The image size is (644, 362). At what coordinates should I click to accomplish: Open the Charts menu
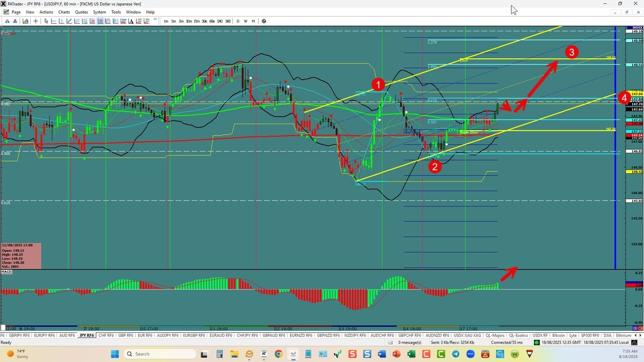click(64, 12)
